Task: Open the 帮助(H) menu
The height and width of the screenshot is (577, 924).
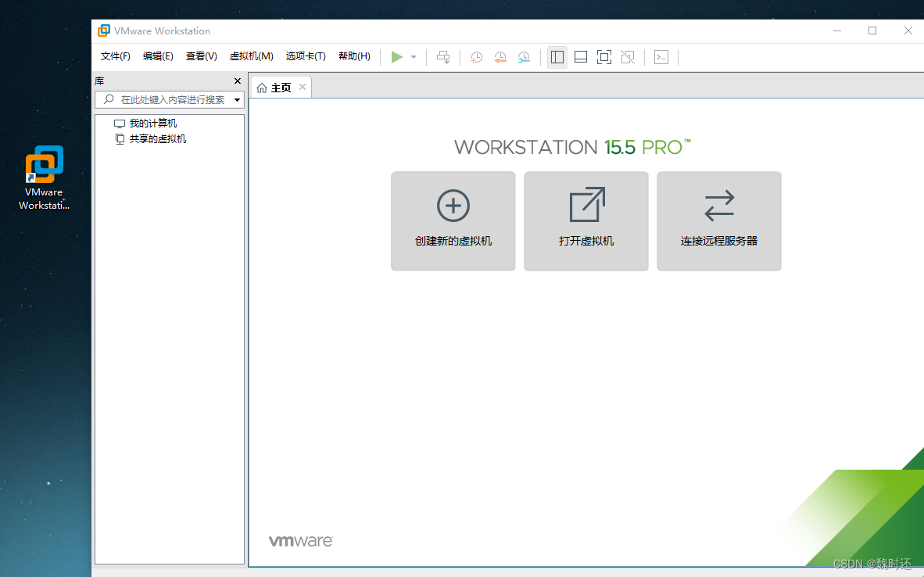Action: [x=354, y=56]
